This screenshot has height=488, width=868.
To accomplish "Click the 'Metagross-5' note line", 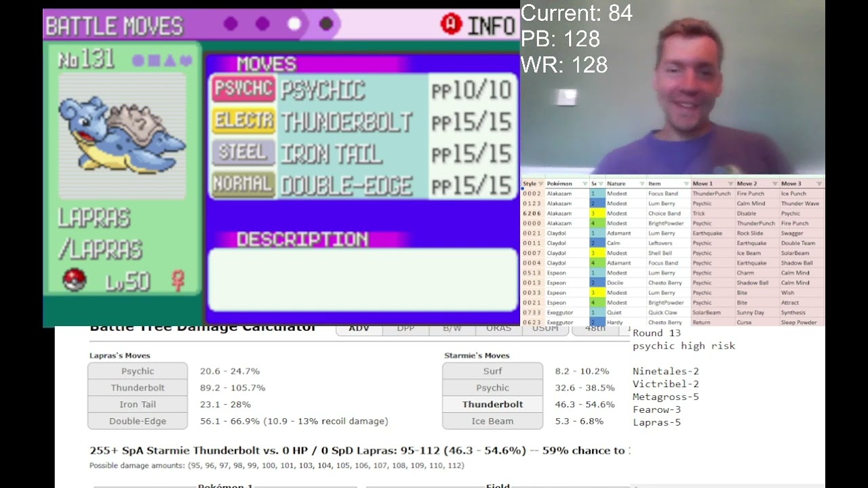I will [666, 396].
